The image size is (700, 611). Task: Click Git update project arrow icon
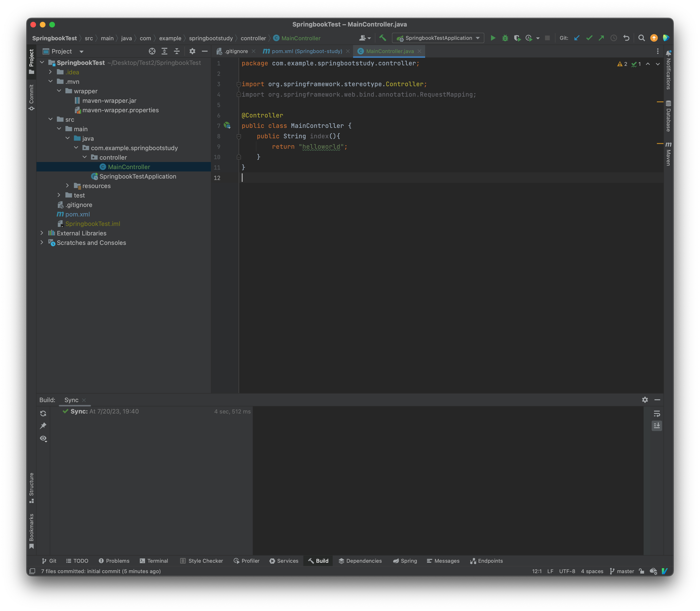[x=577, y=38]
